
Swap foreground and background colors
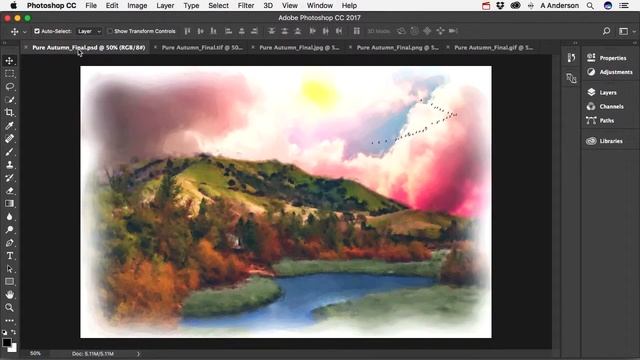click(13, 332)
